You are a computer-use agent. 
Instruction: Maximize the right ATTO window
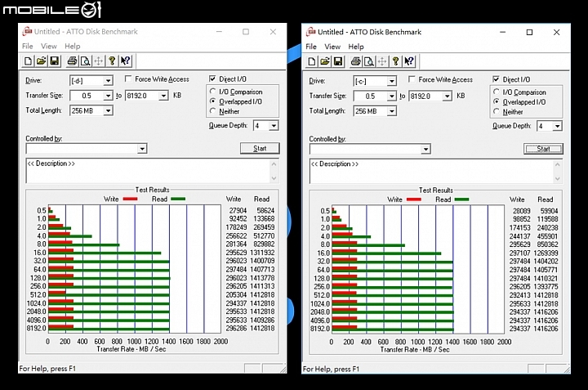pos(529,32)
